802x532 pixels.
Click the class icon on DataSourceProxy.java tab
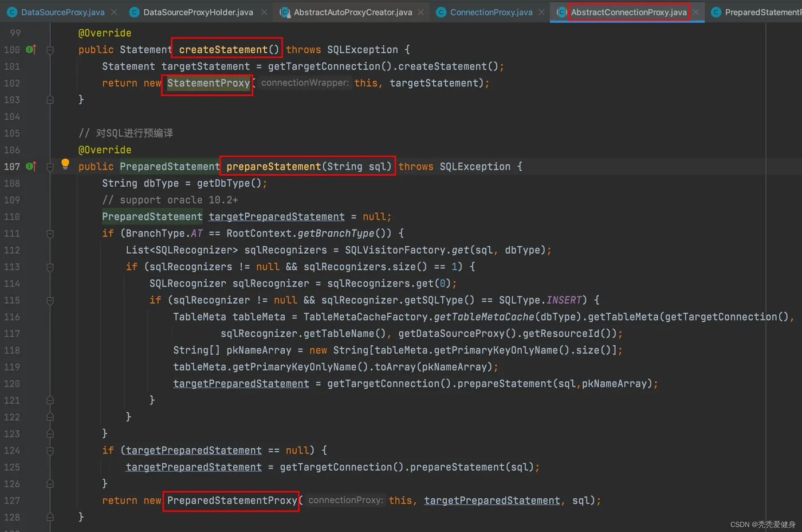12,12
